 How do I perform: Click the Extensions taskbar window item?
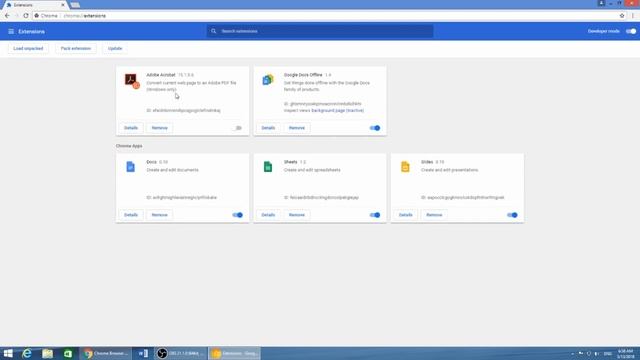(235, 353)
